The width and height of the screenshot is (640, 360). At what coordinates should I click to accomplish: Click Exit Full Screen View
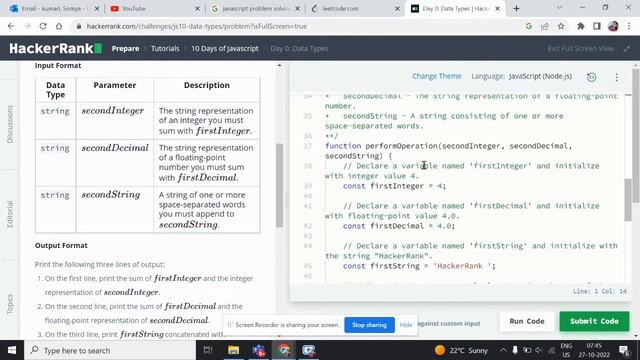580,49
